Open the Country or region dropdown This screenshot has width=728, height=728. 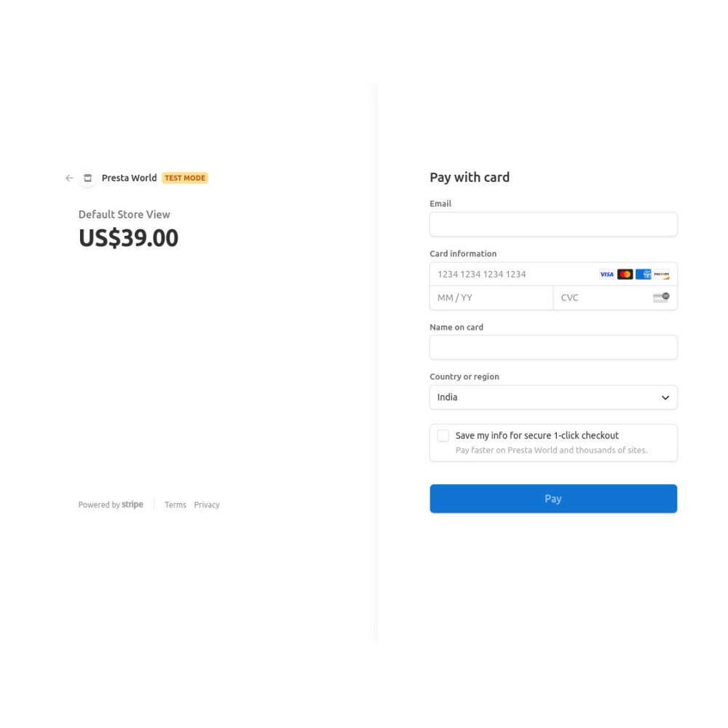pyautogui.click(x=553, y=397)
